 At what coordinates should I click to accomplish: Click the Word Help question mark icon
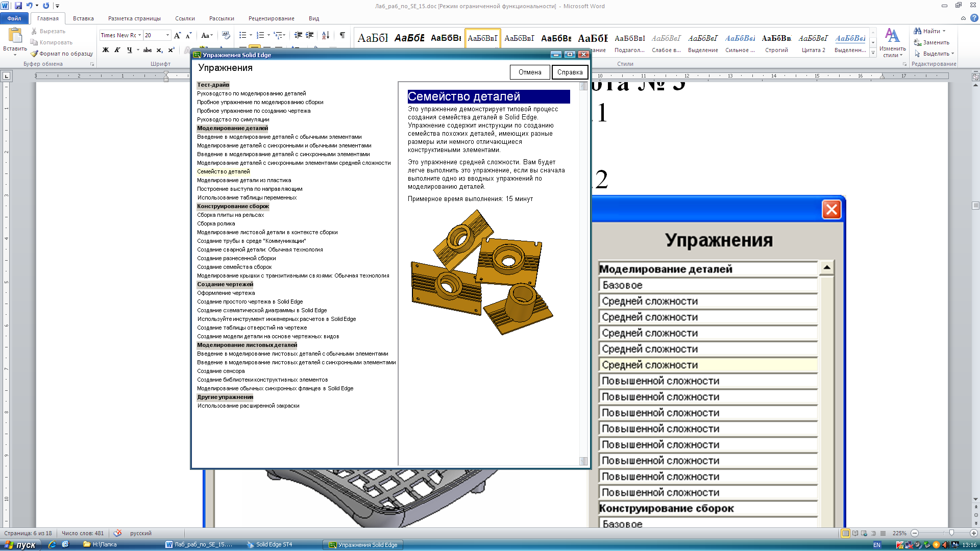tap(974, 18)
